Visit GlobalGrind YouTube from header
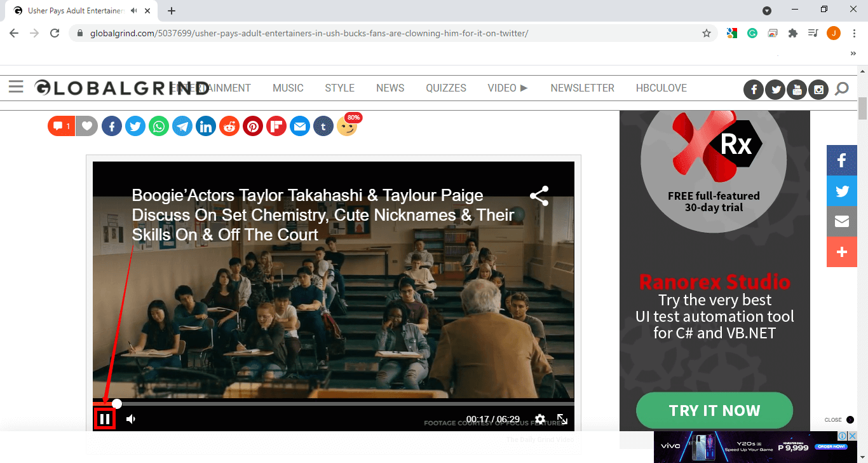868x463 pixels. coord(797,90)
